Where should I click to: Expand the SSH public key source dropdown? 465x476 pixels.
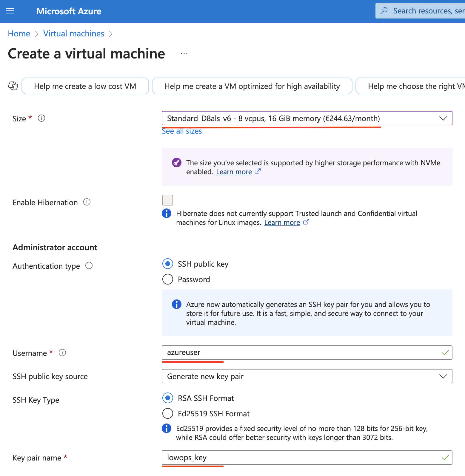pyautogui.click(x=307, y=376)
